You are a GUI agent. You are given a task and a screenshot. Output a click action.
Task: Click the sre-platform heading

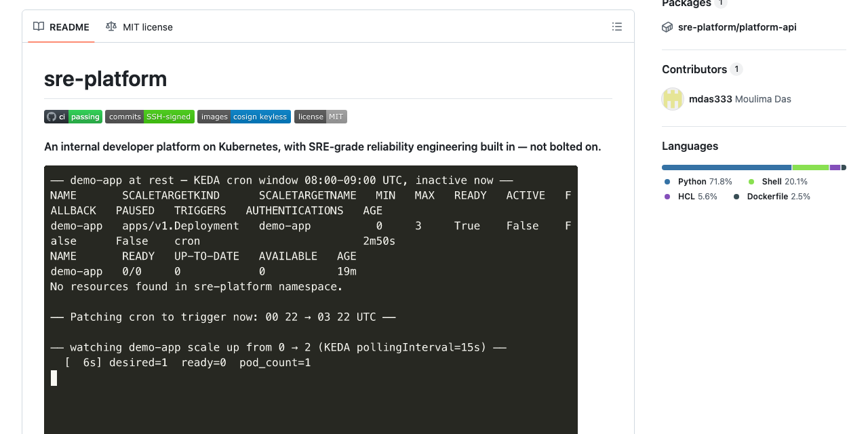point(105,79)
